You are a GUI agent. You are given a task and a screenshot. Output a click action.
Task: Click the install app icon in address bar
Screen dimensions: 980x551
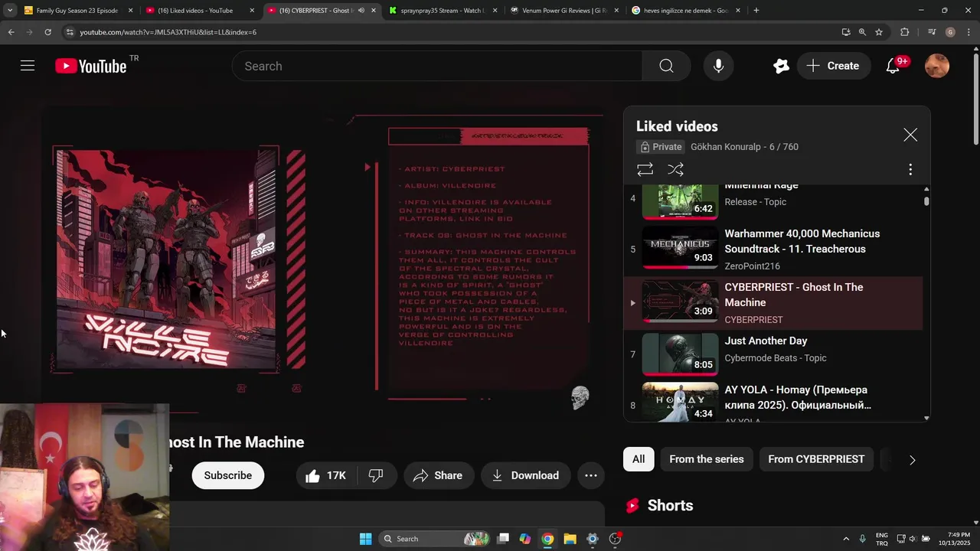point(846,32)
